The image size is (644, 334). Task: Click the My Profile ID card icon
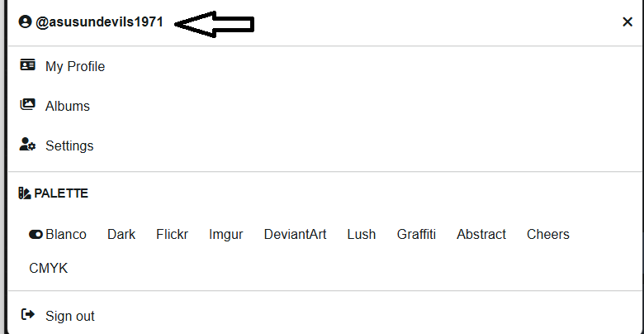(x=27, y=65)
